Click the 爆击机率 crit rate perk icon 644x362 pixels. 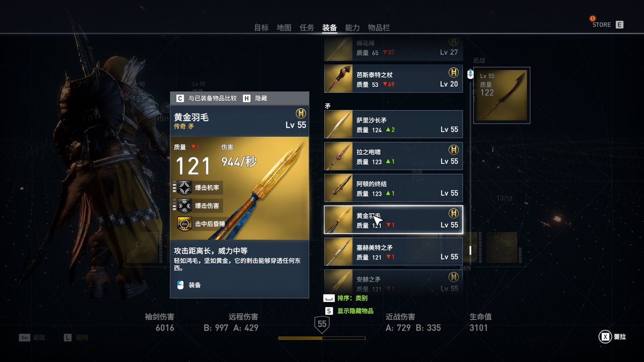click(x=184, y=188)
